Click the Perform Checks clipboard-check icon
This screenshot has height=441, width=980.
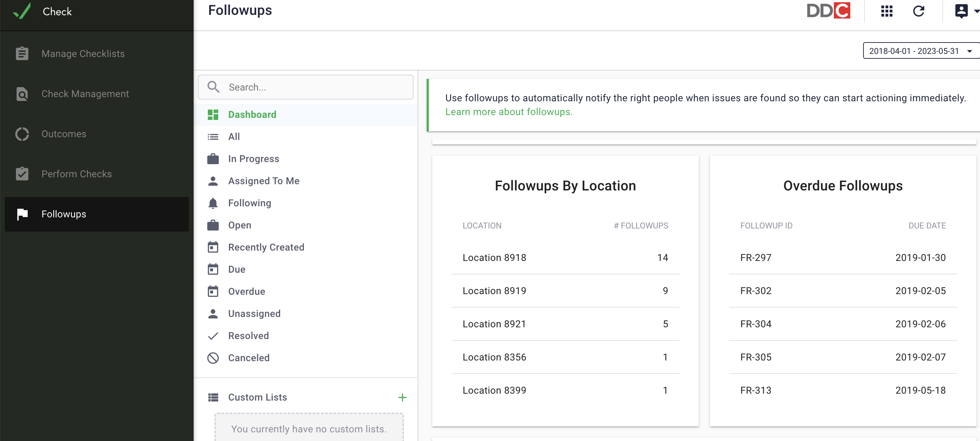click(x=22, y=174)
